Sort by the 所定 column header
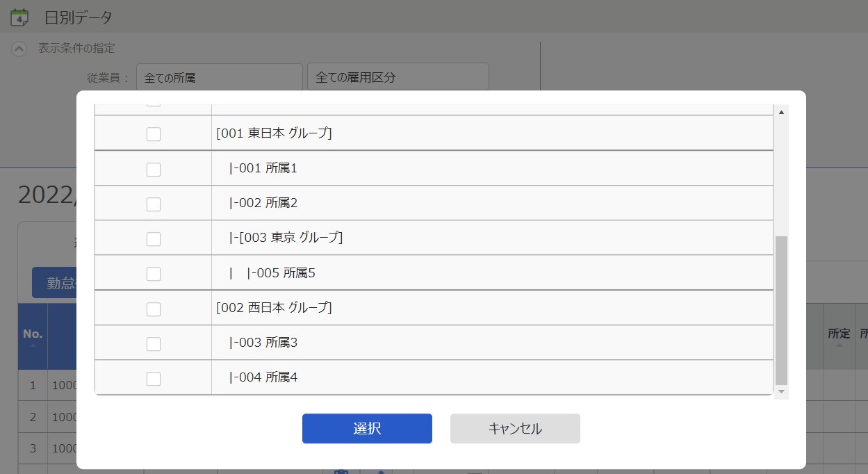The image size is (868, 474). [x=839, y=336]
